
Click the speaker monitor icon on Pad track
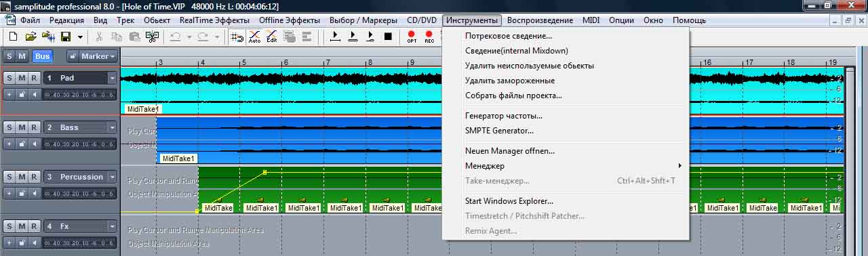tap(34, 94)
